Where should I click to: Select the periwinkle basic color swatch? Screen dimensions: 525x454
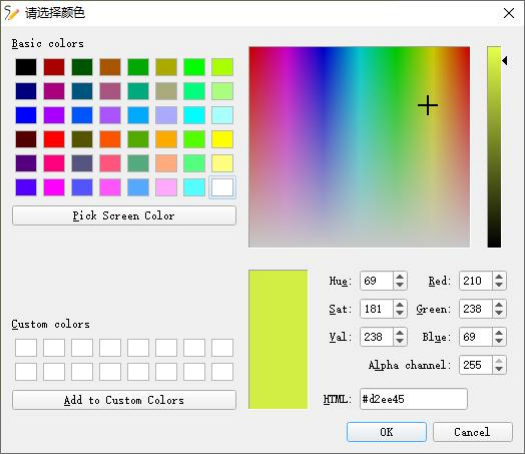coord(166,115)
